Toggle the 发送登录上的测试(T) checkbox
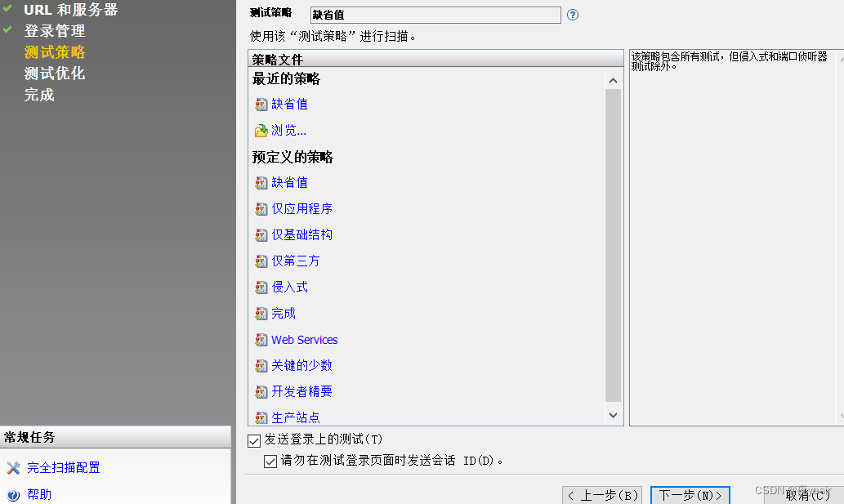Screen dimensions: 844x504 [x=254, y=440]
